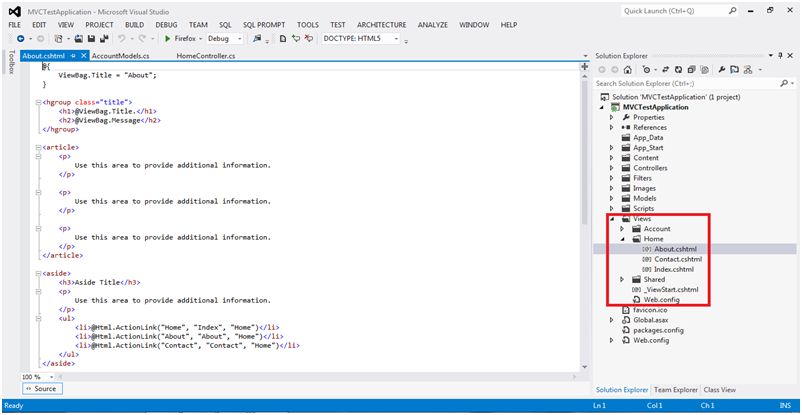
Task: Open the ARCHITECTURE menu
Action: pyautogui.click(x=382, y=25)
